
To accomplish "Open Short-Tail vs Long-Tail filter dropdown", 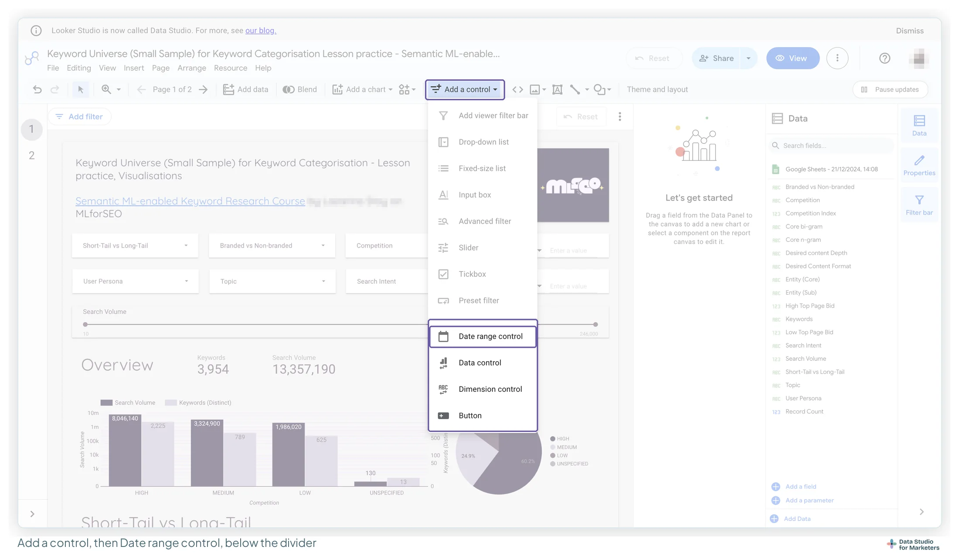I will pos(135,245).
